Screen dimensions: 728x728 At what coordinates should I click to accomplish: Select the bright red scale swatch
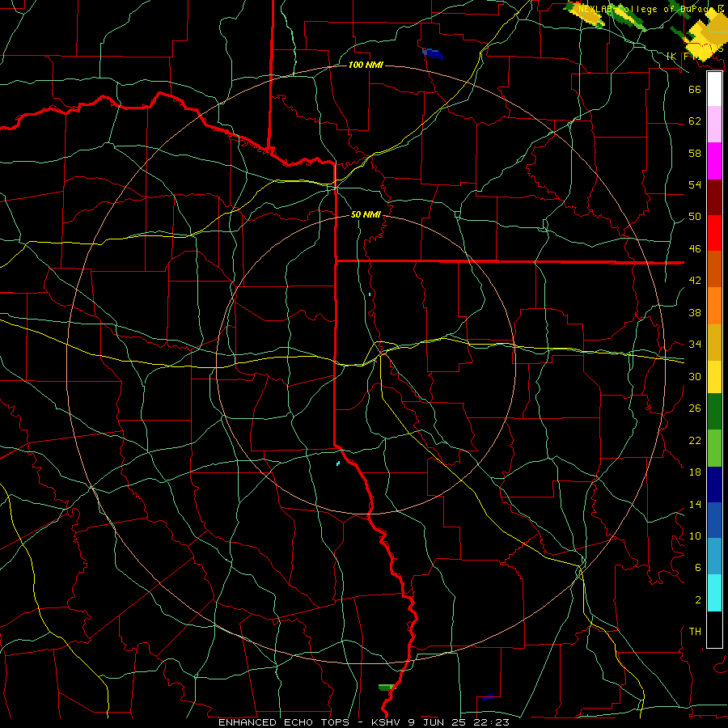click(714, 233)
